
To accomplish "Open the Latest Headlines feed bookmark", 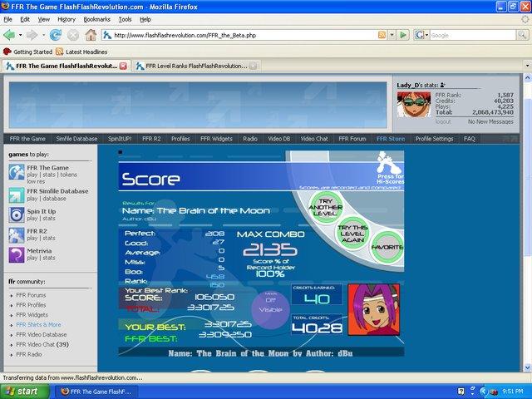I will point(81,52).
